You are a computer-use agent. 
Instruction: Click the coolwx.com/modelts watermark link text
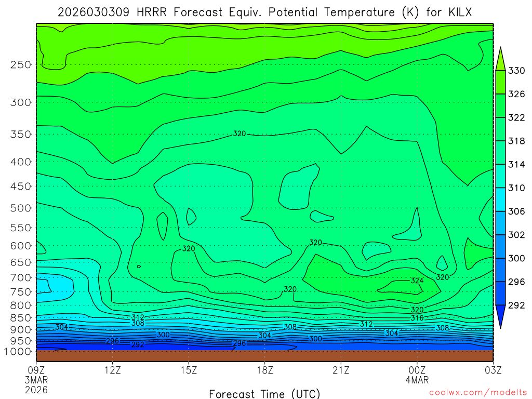pos(478,393)
